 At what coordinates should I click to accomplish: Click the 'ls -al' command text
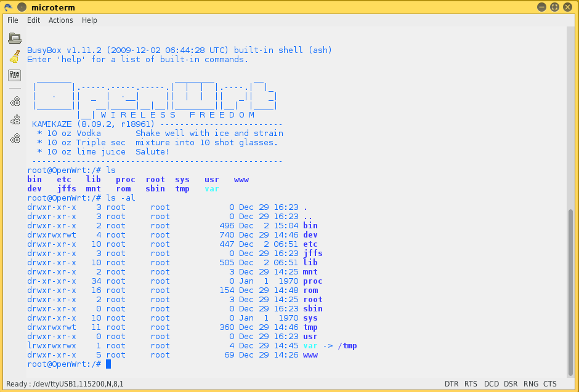coord(121,198)
